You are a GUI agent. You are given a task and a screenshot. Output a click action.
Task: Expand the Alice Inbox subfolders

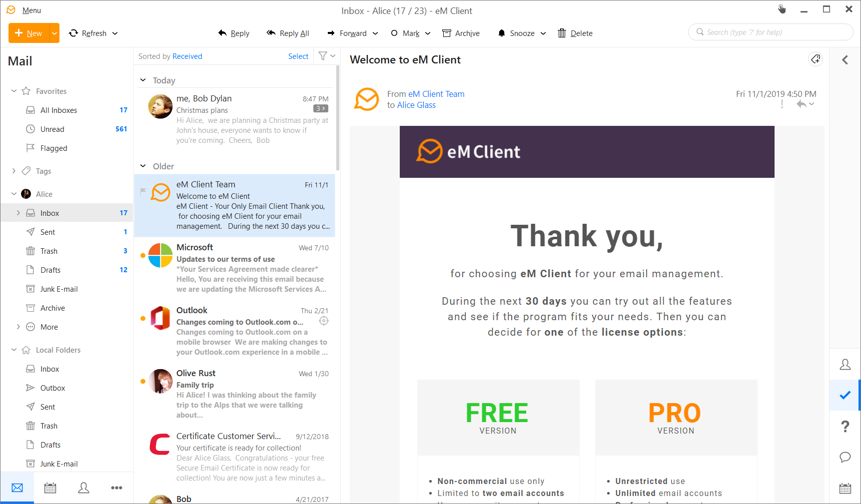18,213
